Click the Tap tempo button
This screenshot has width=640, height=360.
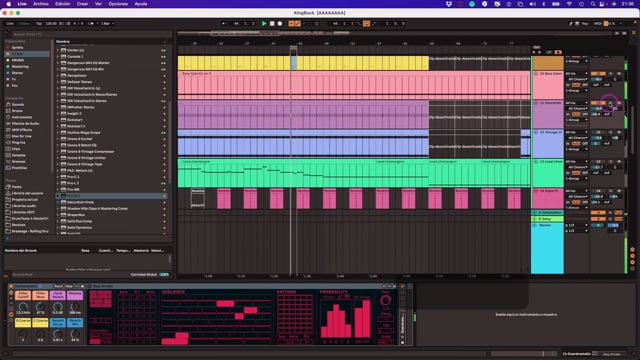tap(39, 24)
